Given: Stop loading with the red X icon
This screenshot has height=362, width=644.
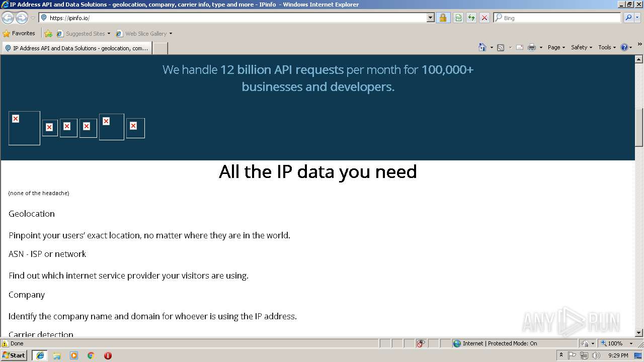Looking at the screenshot, I should pos(485,18).
